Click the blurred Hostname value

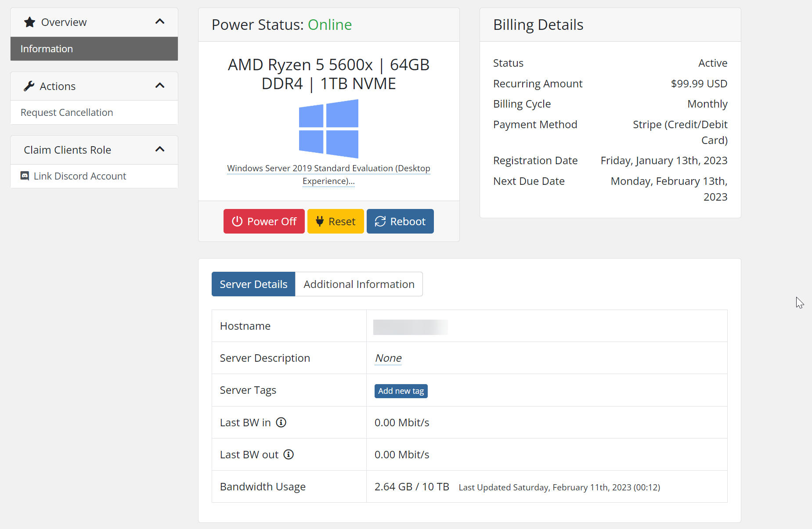pos(411,327)
